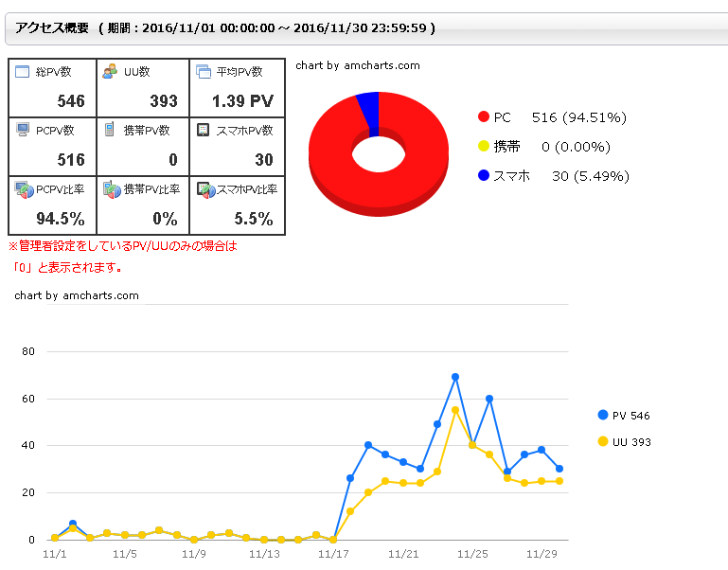Click the smartphone PV count icon

click(x=203, y=131)
